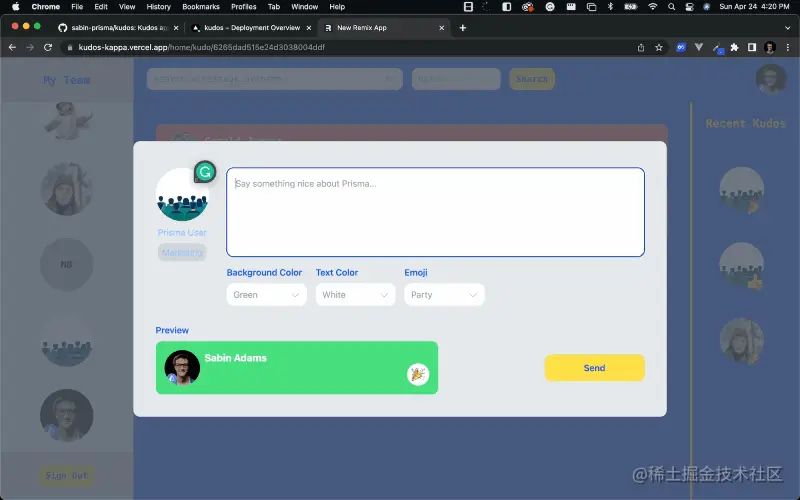Image resolution: width=800 pixels, height=500 pixels.
Task: Close the New Remix App tab
Action: (x=442, y=28)
